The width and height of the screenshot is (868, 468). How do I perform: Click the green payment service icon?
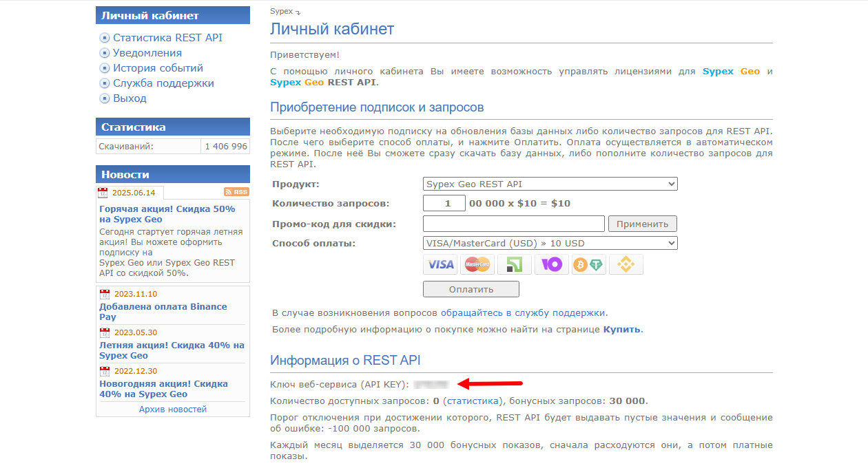514,264
